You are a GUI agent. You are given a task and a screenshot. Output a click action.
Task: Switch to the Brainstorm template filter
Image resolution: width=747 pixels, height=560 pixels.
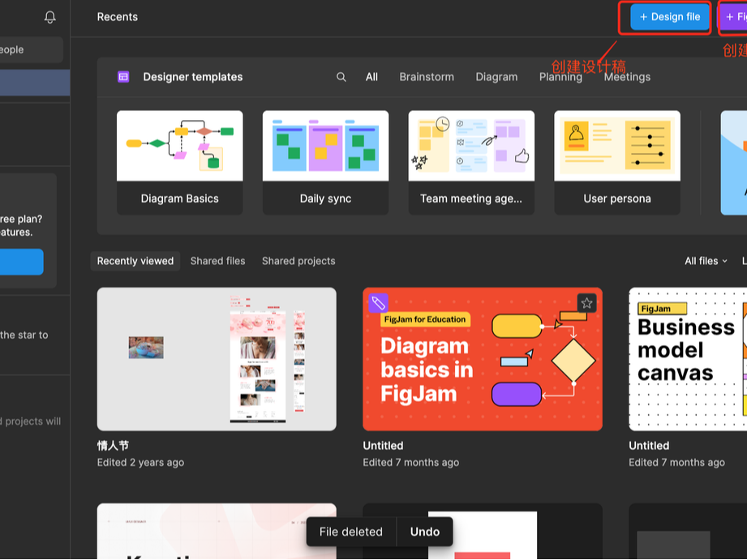[427, 76]
